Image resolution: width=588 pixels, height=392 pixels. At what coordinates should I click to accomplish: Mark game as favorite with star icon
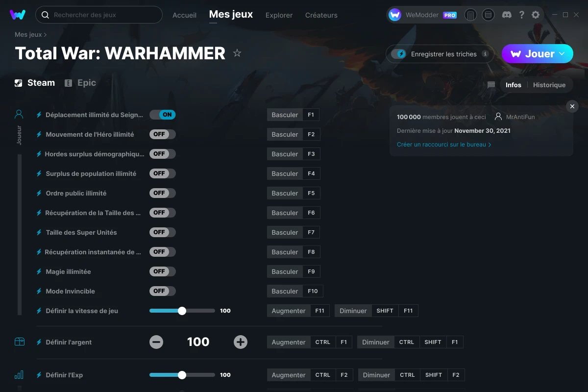237,53
